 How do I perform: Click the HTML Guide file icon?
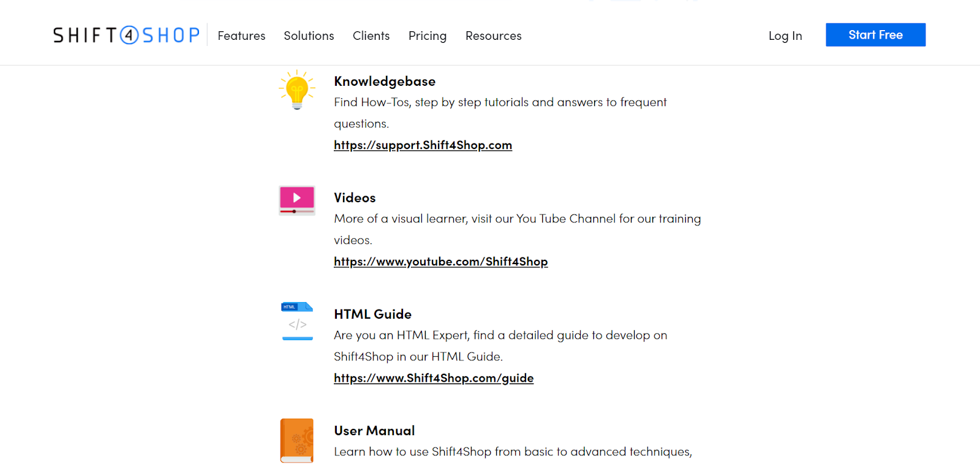pyautogui.click(x=297, y=321)
